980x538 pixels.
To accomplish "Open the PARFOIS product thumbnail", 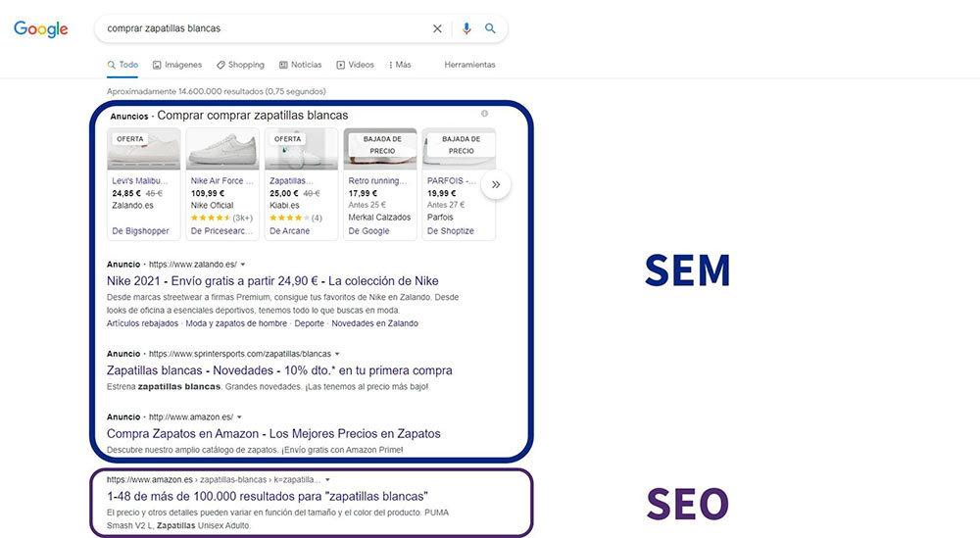I will [459, 149].
